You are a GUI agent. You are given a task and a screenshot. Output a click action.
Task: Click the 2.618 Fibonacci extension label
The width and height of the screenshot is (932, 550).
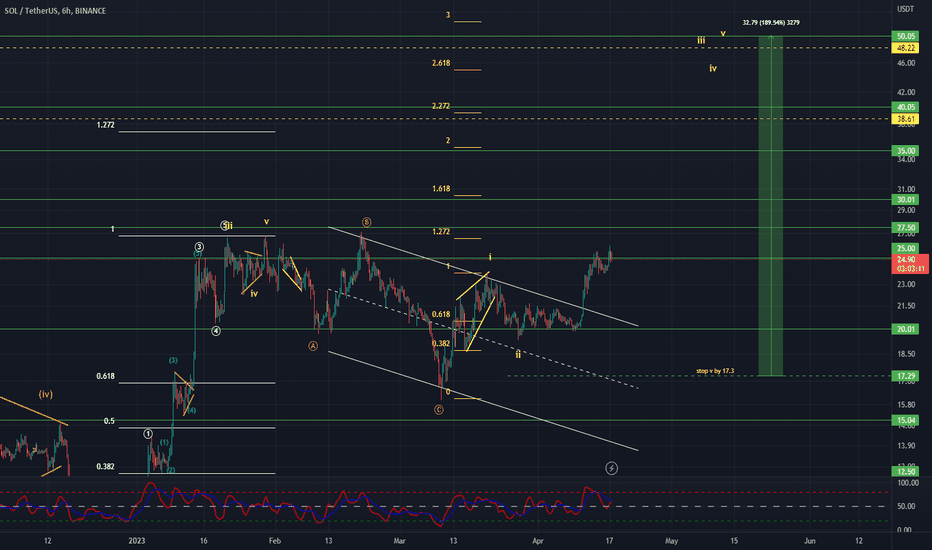(x=441, y=63)
